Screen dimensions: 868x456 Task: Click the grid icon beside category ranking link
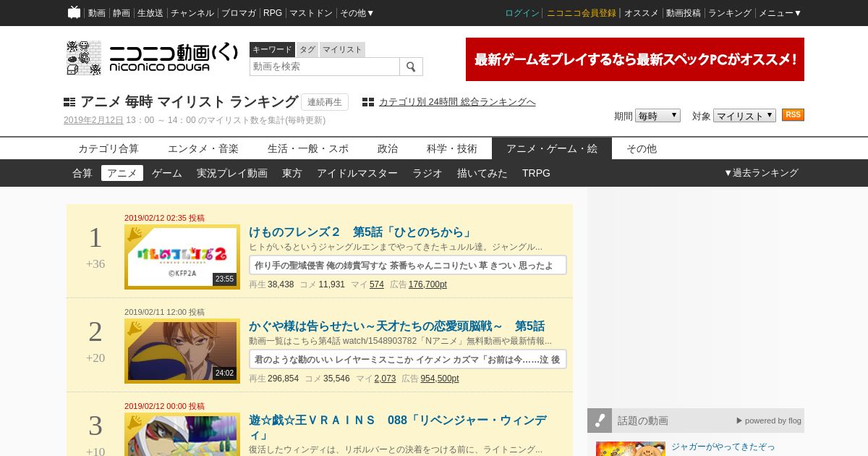click(x=368, y=102)
